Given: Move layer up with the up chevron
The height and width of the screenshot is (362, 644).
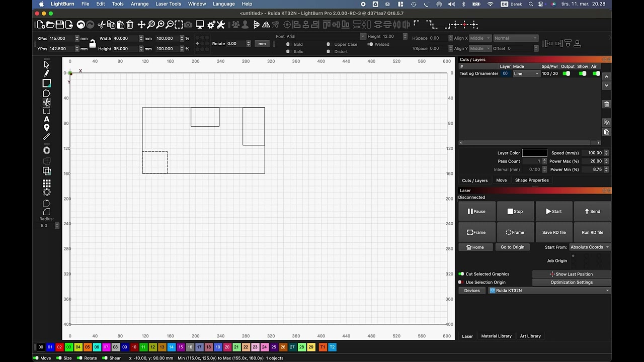Looking at the screenshot, I should pyautogui.click(x=606, y=76).
